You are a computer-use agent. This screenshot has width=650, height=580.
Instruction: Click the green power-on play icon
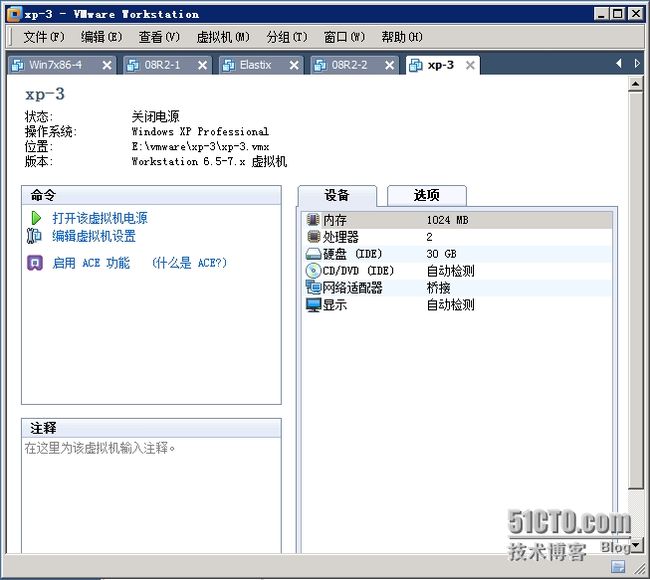36,218
